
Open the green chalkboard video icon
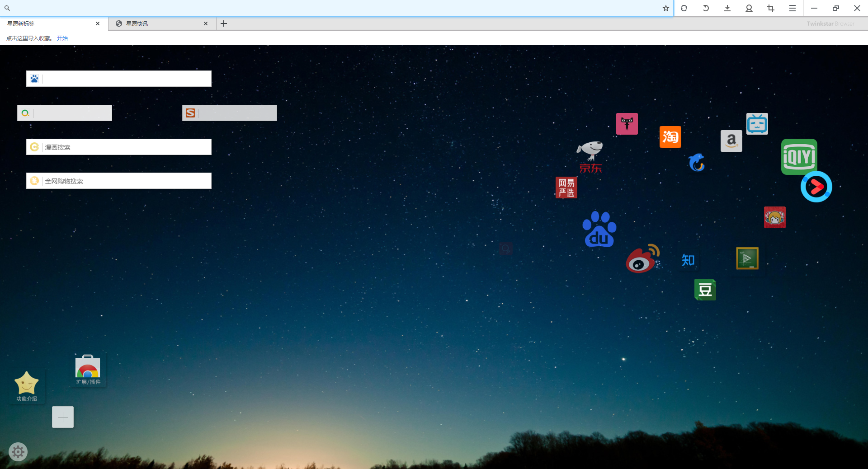pyautogui.click(x=747, y=258)
